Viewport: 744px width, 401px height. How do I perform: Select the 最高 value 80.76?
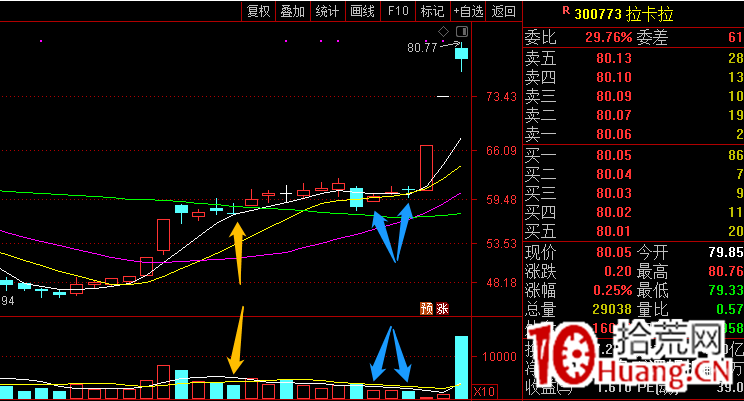click(726, 271)
